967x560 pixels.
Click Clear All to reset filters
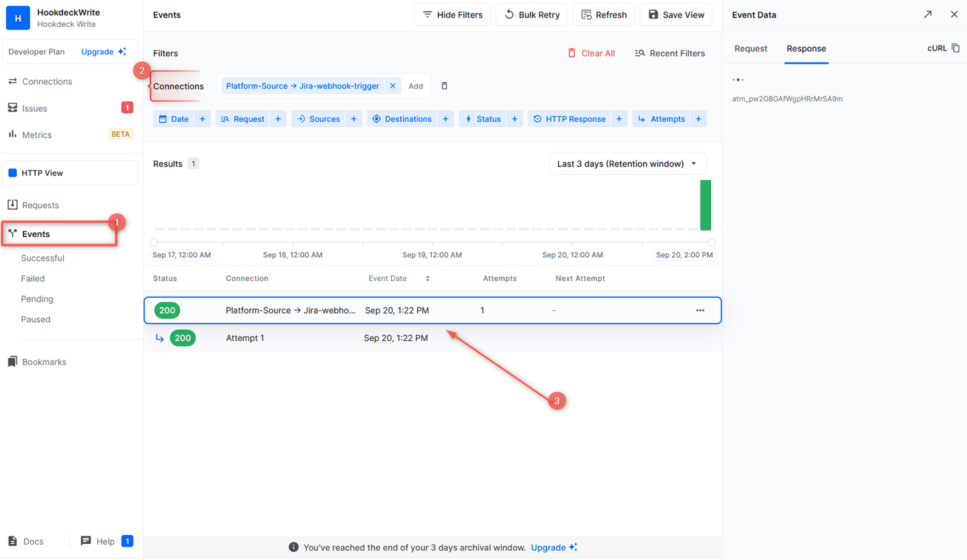coord(591,53)
